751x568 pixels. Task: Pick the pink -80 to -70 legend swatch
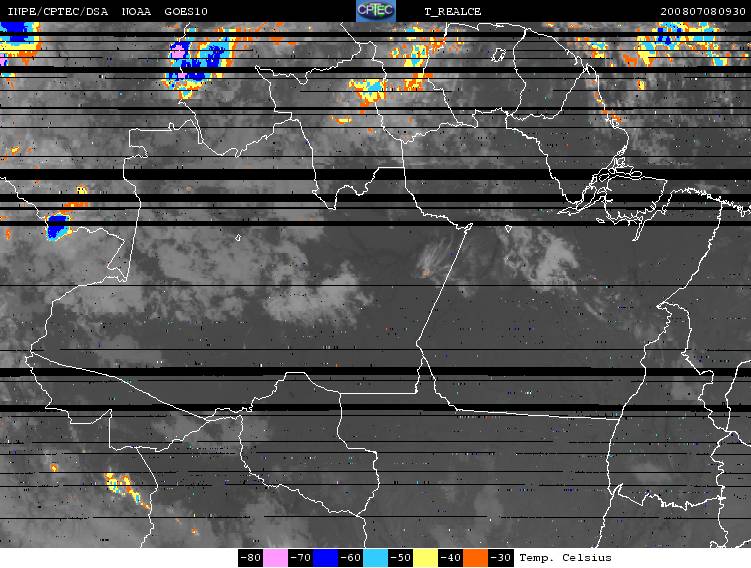[x=275, y=558]
